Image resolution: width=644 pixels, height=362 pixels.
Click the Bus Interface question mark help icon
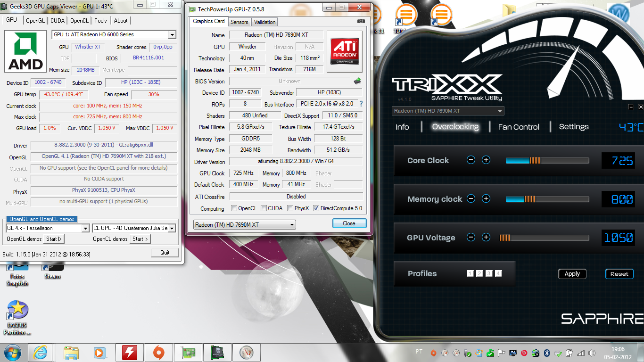point(361,104)
